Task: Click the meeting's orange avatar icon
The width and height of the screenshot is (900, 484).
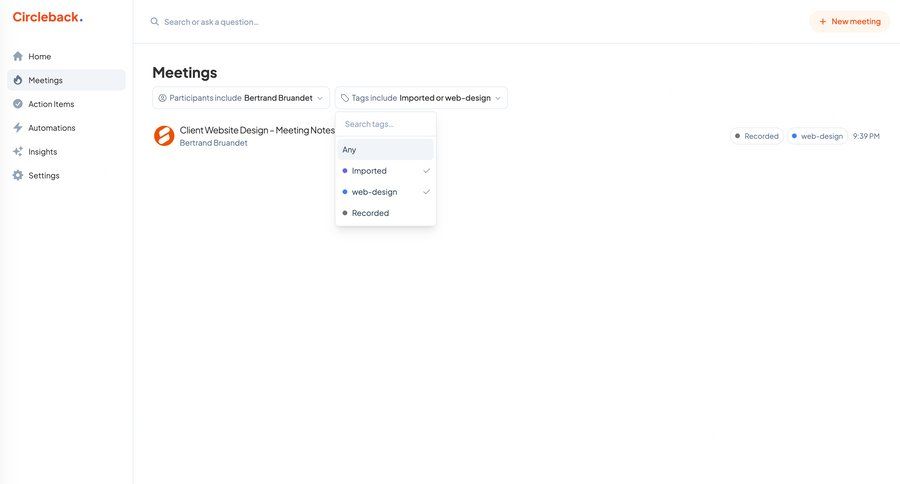Action: (x=164, y=136)
